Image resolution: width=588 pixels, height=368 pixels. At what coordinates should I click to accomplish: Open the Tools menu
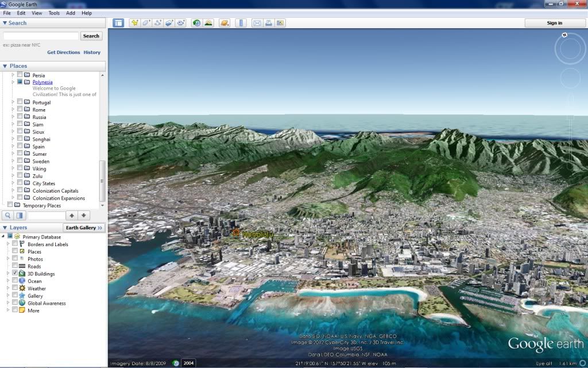(54, 13)
